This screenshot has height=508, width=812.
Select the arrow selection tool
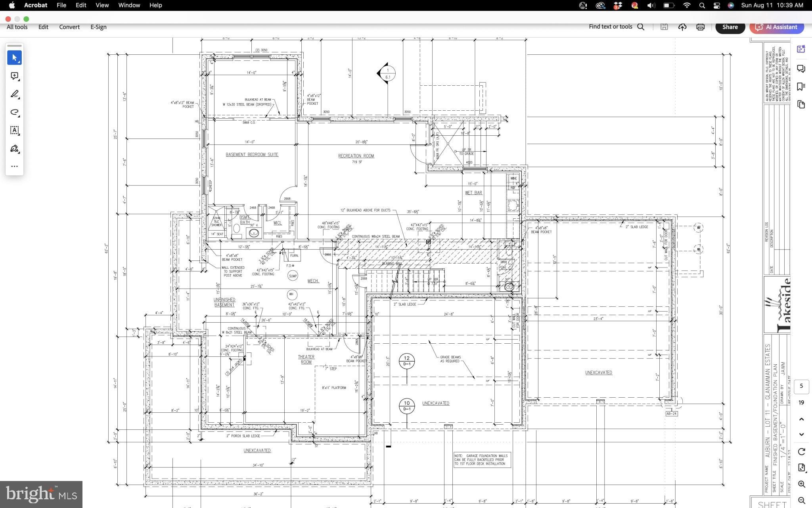pos(14,58)
